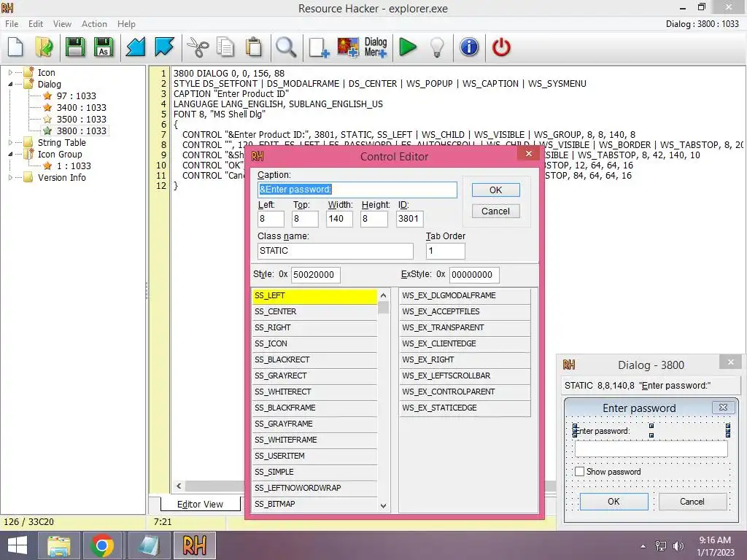The height and width of the screenshot is (560, 747).
Task: Toggle the SS_CENTER style flag
Action: tap(314, 311)
